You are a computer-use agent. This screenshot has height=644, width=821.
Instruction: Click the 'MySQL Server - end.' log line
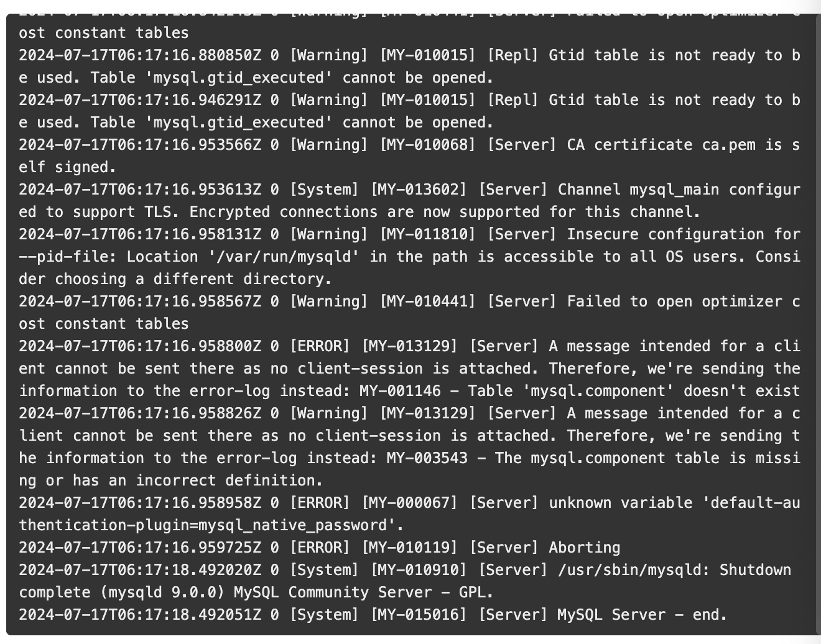tap(373, 615)
